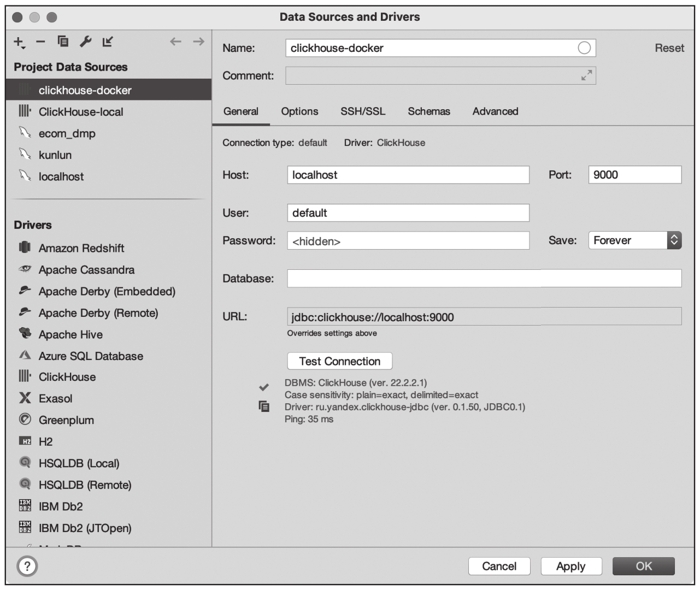The height and width of the screenshot is (590, 700).
Task: Click the Test Connection button
Action: point(340,361)
